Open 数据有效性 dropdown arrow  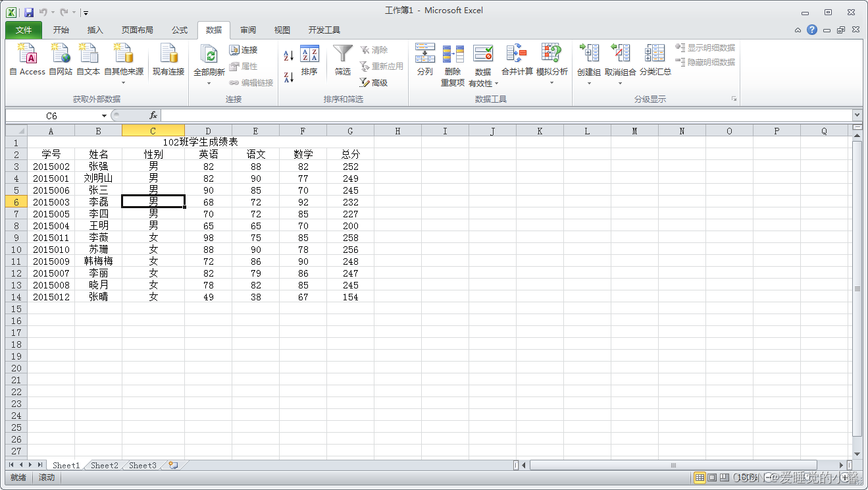496,84
